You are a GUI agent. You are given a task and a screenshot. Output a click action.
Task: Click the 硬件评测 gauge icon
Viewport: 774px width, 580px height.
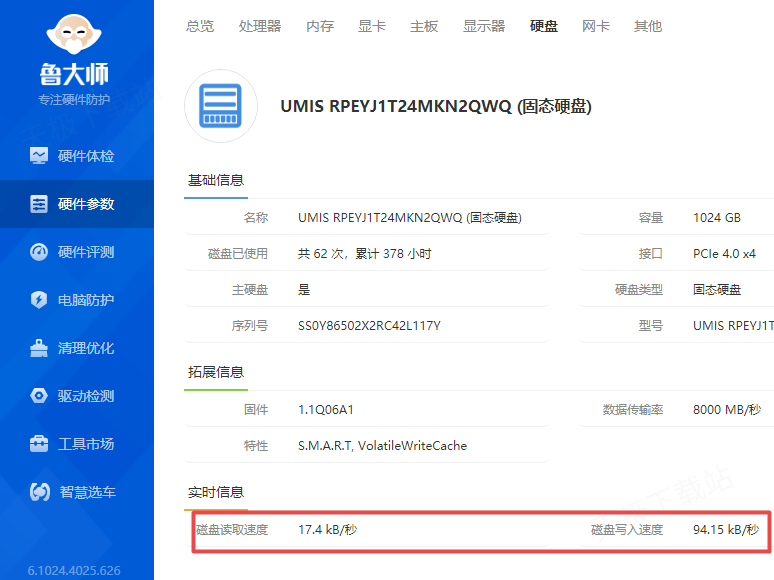[39, 252]
